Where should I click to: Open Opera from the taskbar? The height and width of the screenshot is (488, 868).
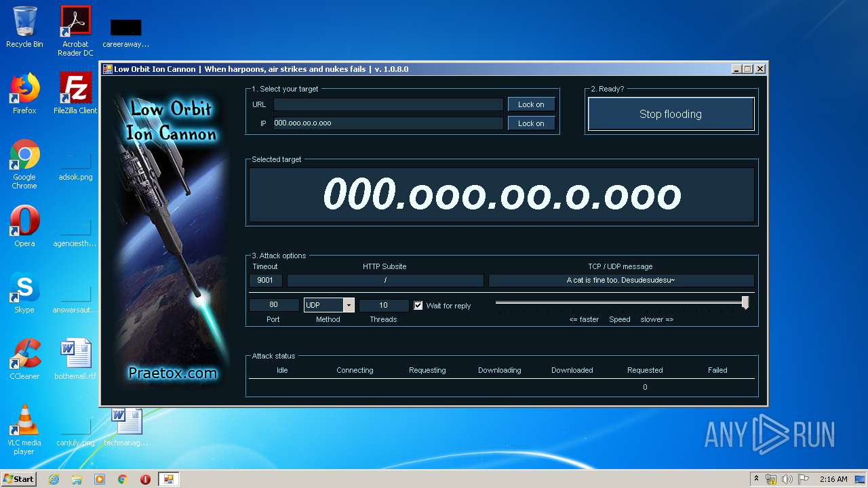tap(145, 479)
